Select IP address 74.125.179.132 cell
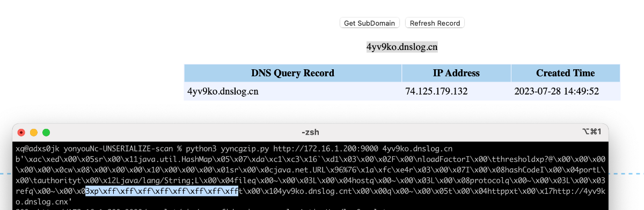This screenshot has height=210, width=644. tap(456, 91)
